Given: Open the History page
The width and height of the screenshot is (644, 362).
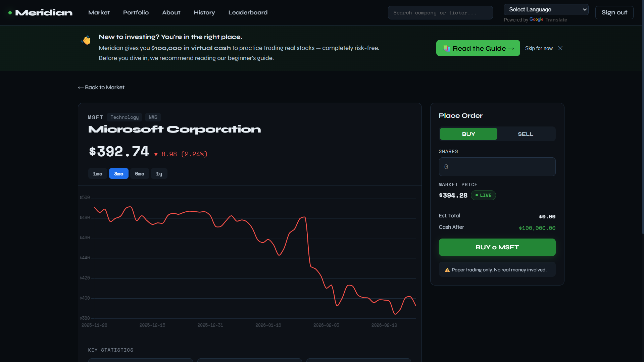Looking at the screenshot, I should pyautogui.click(x=204, y=12).
